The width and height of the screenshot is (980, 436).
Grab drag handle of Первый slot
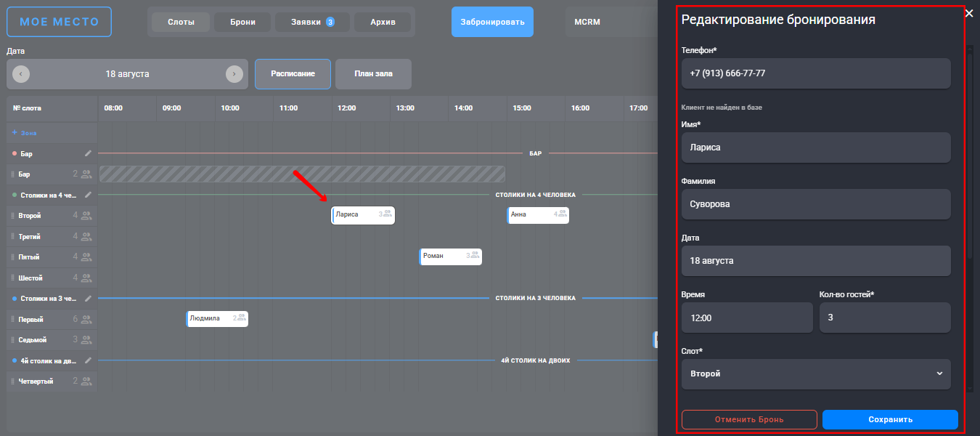12,319
